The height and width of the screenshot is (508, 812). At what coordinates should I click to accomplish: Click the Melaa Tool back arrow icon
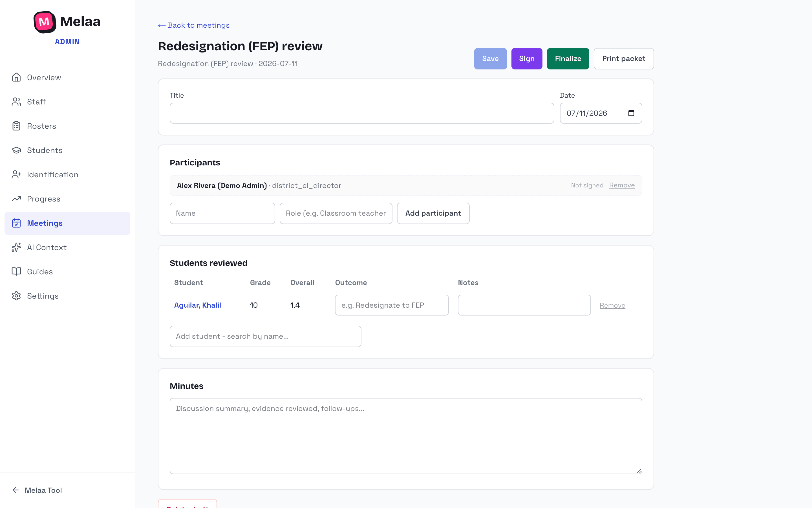(x=16, y=490)
